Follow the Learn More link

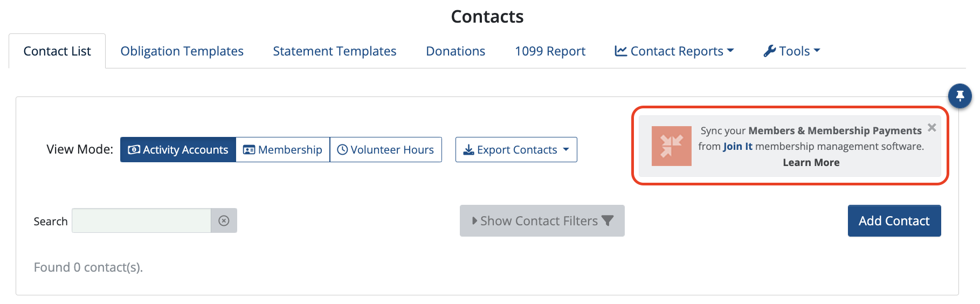[x=811, y=163]
